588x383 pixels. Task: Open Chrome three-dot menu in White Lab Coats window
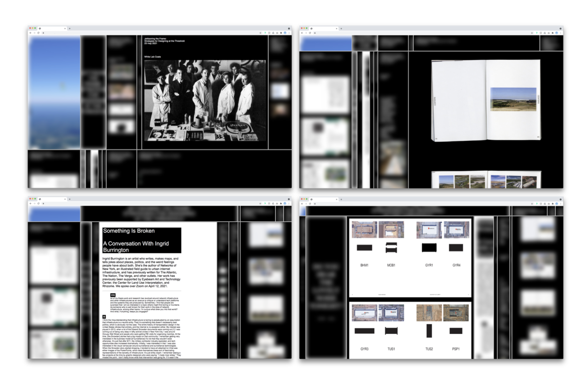pyautogui.click(x=289, y=33)
